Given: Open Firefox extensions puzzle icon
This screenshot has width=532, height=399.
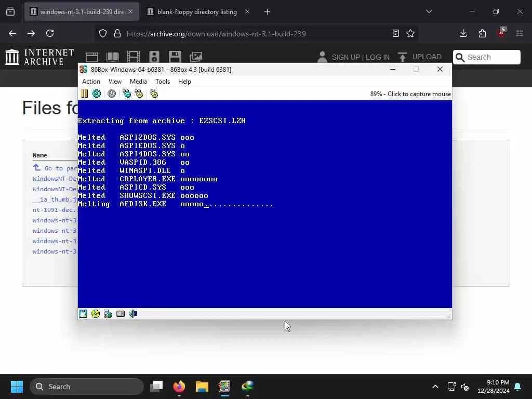Looking at the screenshot, I should tap(482, 33).
